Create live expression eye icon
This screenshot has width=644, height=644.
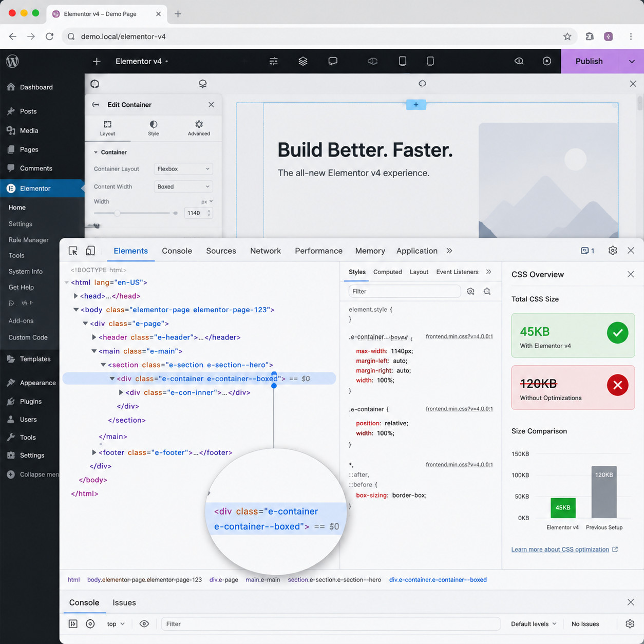[144, 624]
